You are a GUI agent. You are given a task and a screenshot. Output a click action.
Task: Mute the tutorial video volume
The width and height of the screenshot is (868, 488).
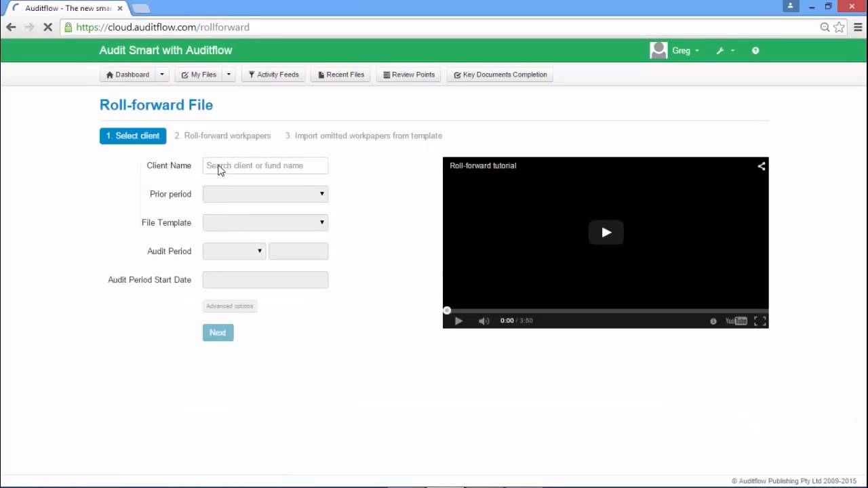click(x=484, y=321)
